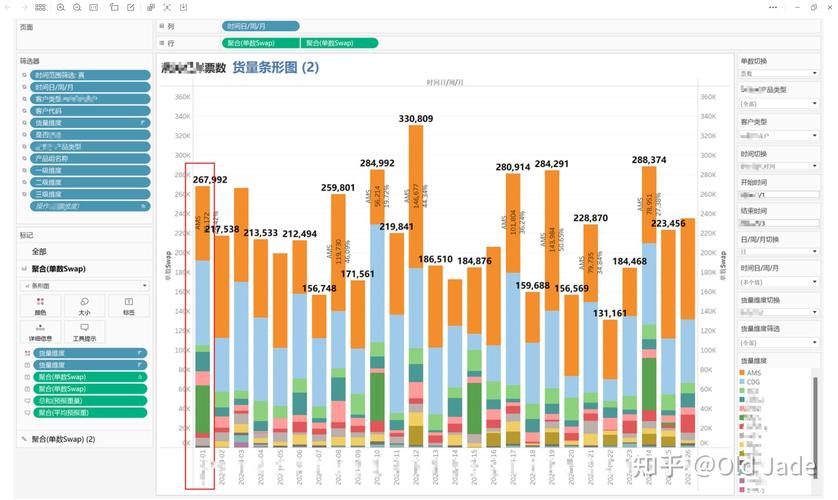Click the download toolbar icon
Viewport: 838px width, 500px height.
tap(183, 7)
